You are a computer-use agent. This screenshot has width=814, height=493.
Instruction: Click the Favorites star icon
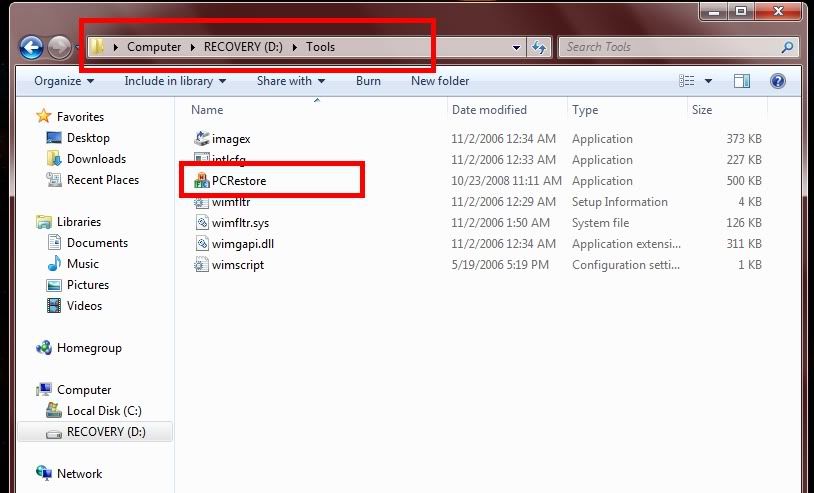pyautogui.click(x=44, y=116)
